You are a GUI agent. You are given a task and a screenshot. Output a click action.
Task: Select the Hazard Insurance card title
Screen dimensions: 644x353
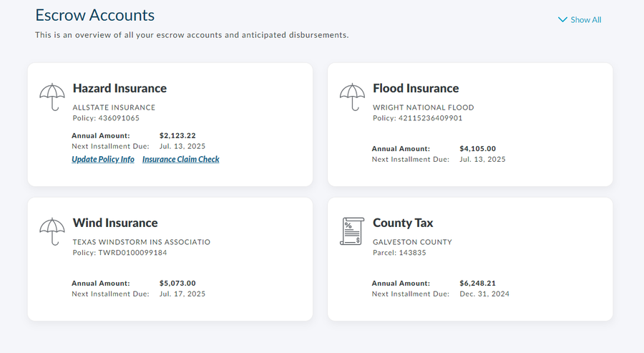(119, 89)
